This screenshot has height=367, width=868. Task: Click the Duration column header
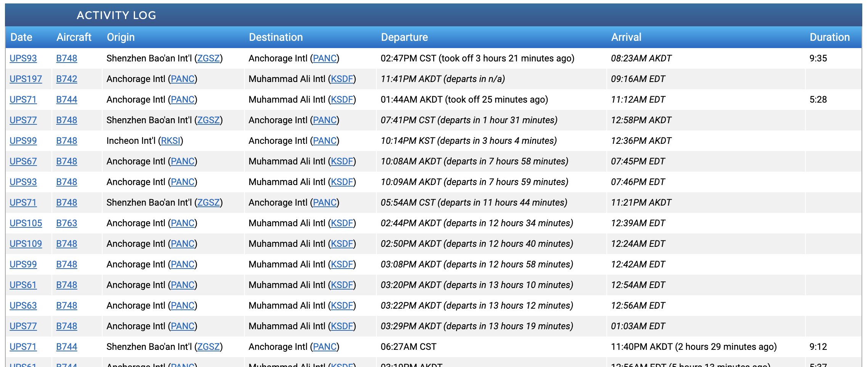pyautogui.click(x=830, y=37)
